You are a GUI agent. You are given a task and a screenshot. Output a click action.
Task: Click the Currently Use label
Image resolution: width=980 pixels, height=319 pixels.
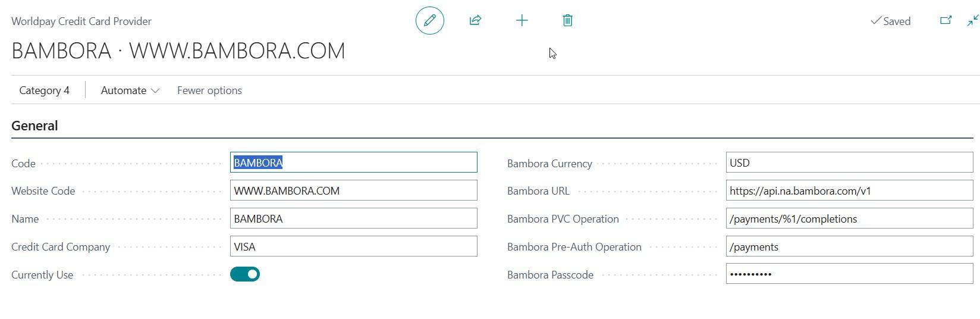[42, 275]
